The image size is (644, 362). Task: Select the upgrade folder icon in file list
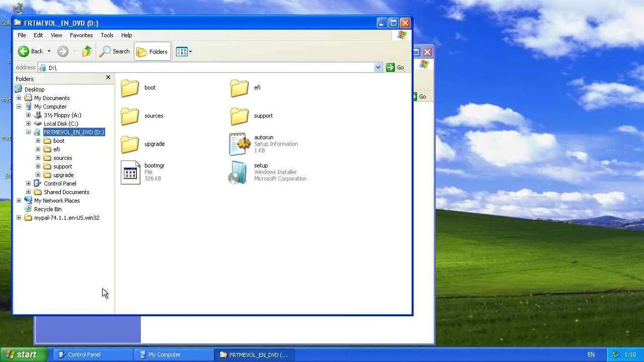[x=130, y=144]
